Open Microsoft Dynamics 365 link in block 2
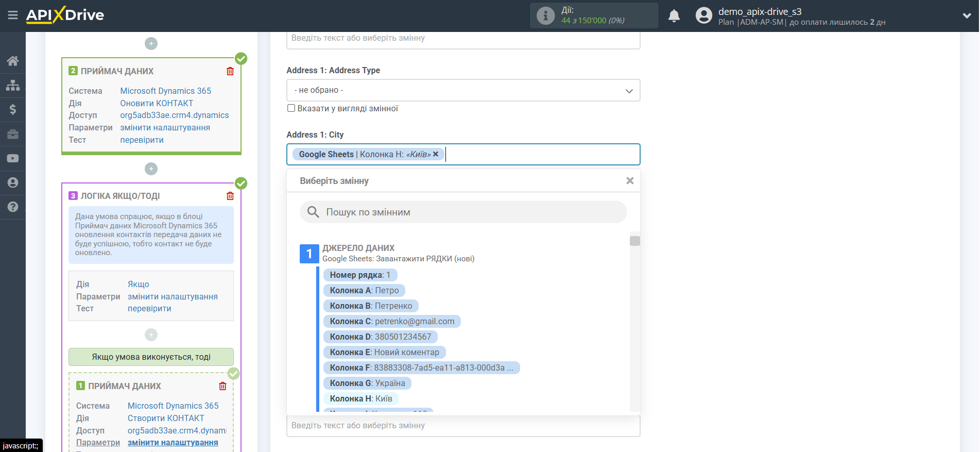 pyautogui.click(x=165, y=91)
